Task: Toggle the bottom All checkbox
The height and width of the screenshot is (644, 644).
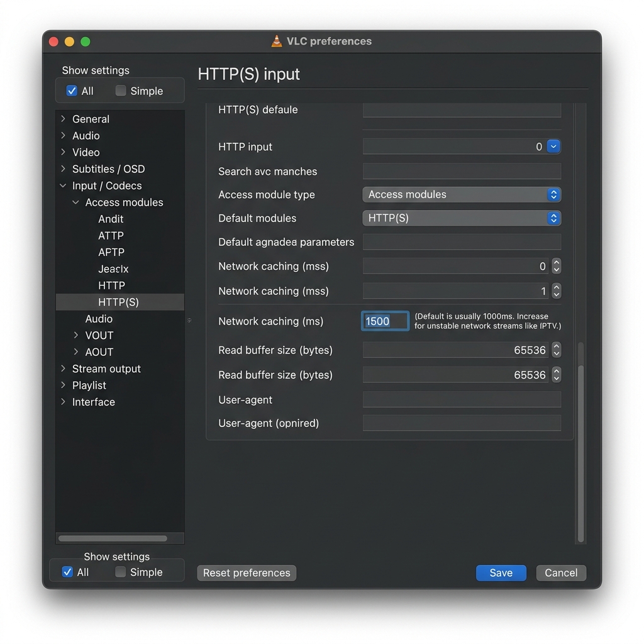Action: pyautogui.click(x=67, y=572)
